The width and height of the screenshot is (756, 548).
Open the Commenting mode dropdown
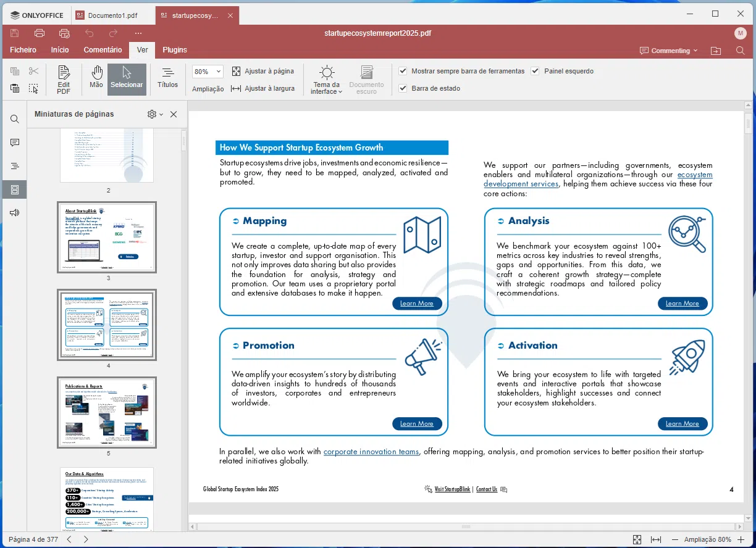(669, 51)
